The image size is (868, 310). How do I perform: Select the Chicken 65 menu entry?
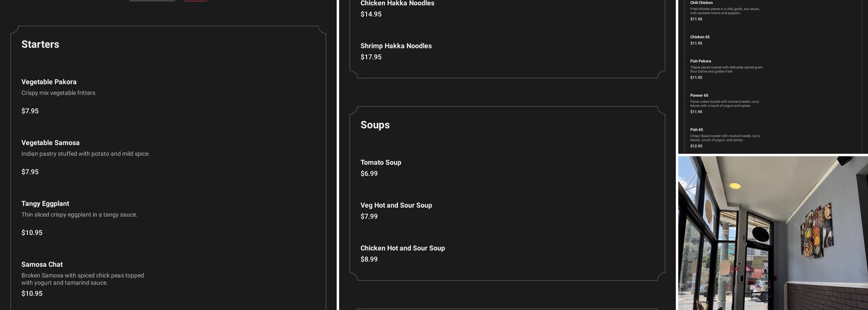click(x=700, y=37)
